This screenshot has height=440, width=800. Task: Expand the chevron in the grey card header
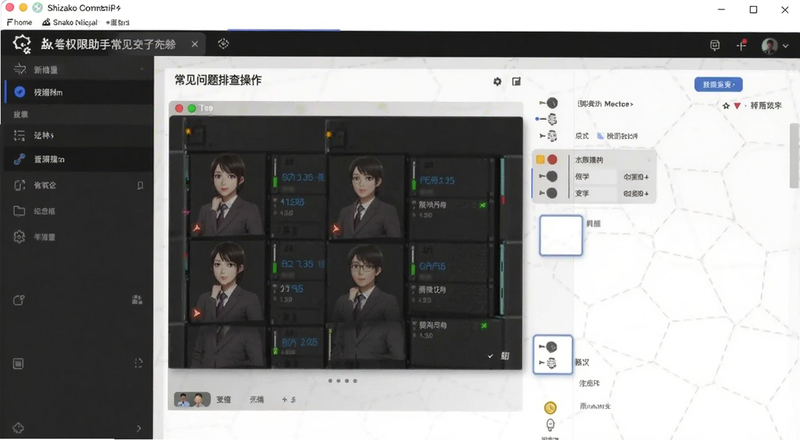(649, 160)
